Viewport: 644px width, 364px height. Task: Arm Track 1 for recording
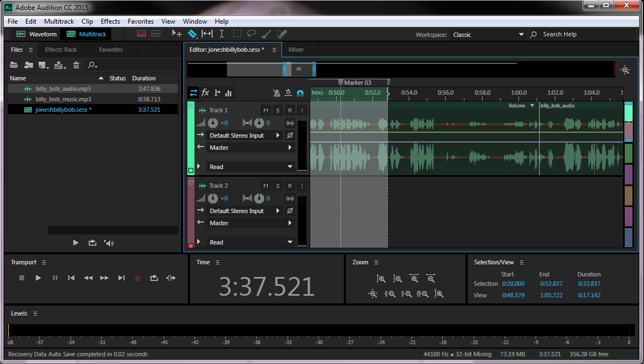click(290, 110)
